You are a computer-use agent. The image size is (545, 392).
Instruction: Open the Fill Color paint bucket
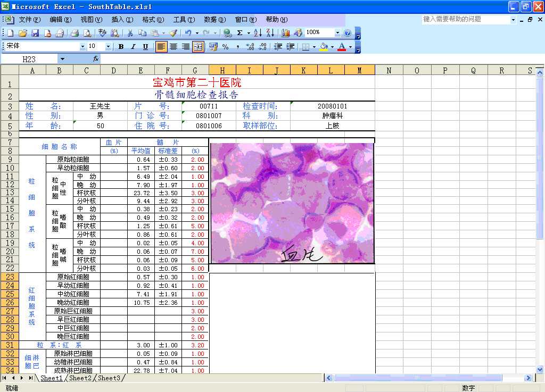(324, 47)
